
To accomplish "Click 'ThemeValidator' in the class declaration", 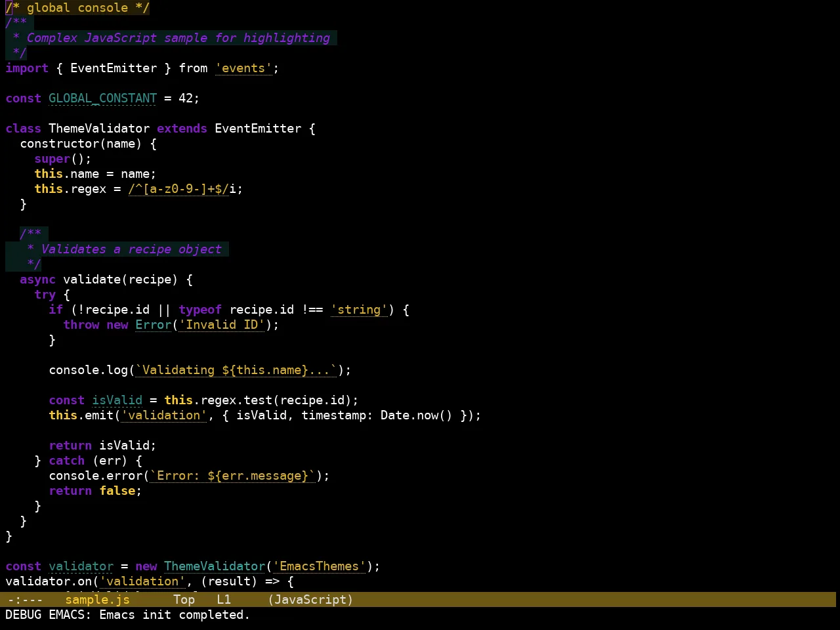I will pos(99,129).
